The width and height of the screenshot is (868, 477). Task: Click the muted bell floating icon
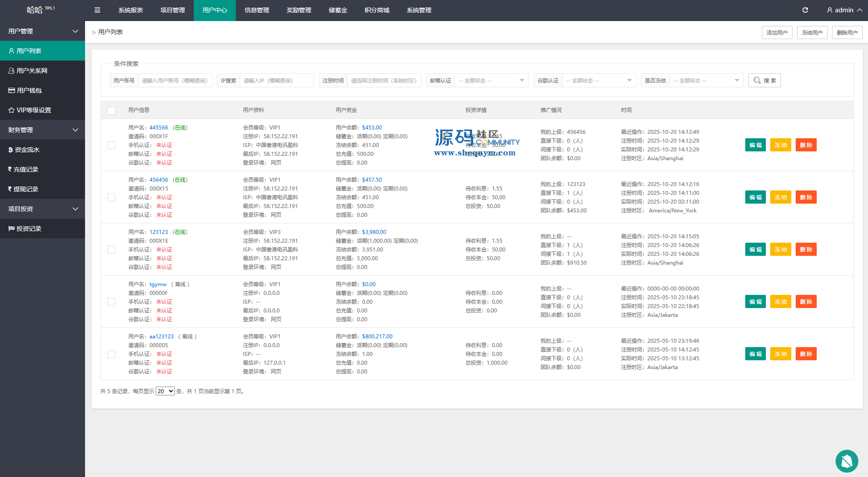coord(847,461)
